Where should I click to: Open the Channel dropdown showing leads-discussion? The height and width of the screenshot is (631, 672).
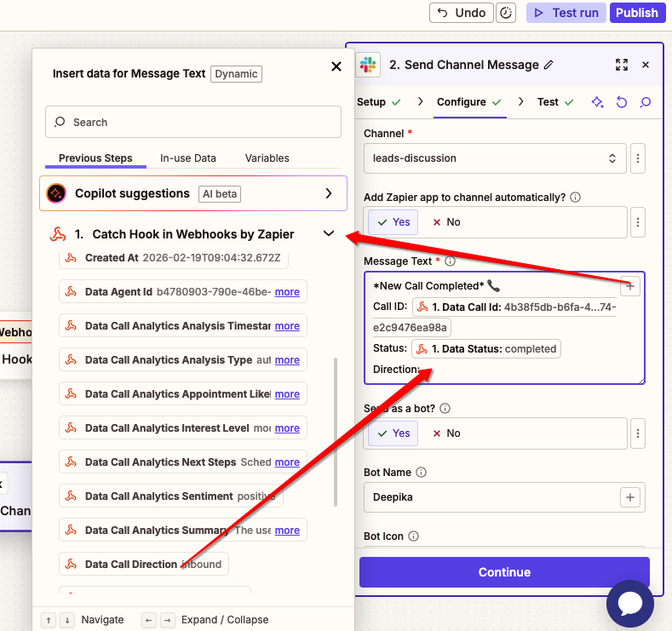(x=495, y=158)
